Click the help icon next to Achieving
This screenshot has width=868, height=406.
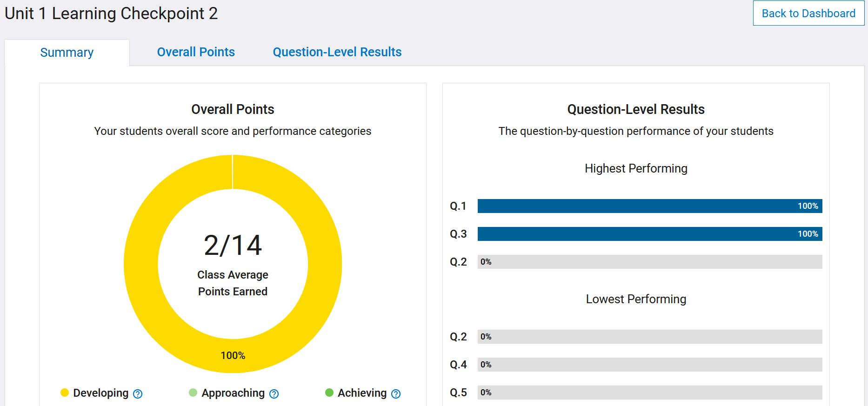click(396, 394)
